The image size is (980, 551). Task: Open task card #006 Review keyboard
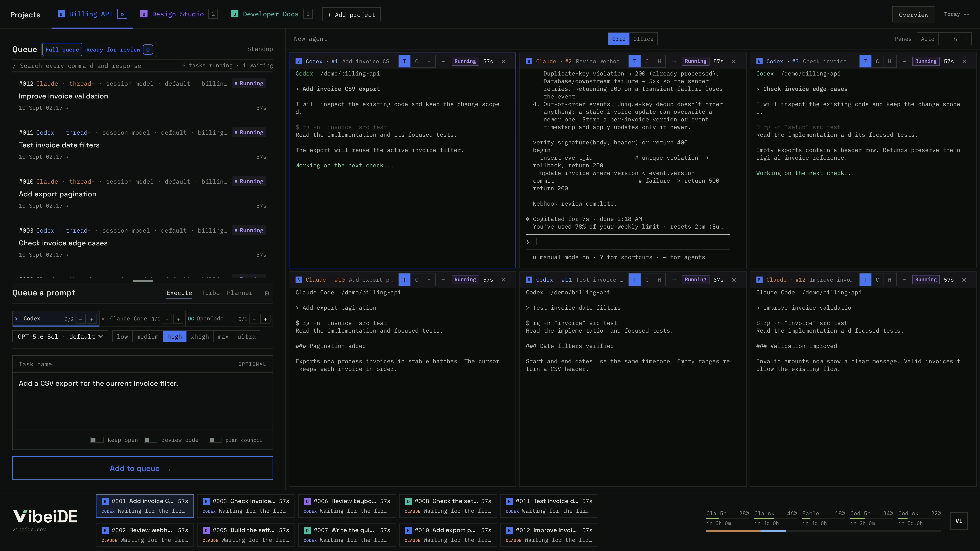347,506
